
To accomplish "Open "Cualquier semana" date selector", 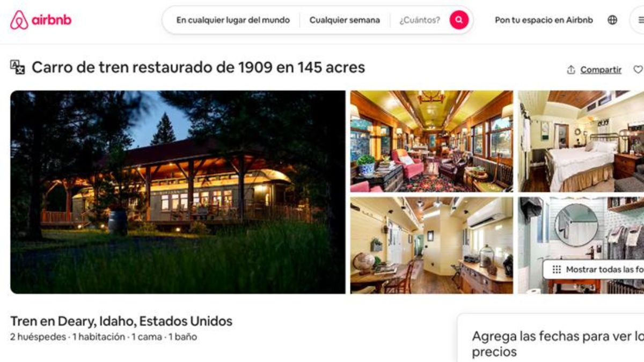I will pos(345,20).
